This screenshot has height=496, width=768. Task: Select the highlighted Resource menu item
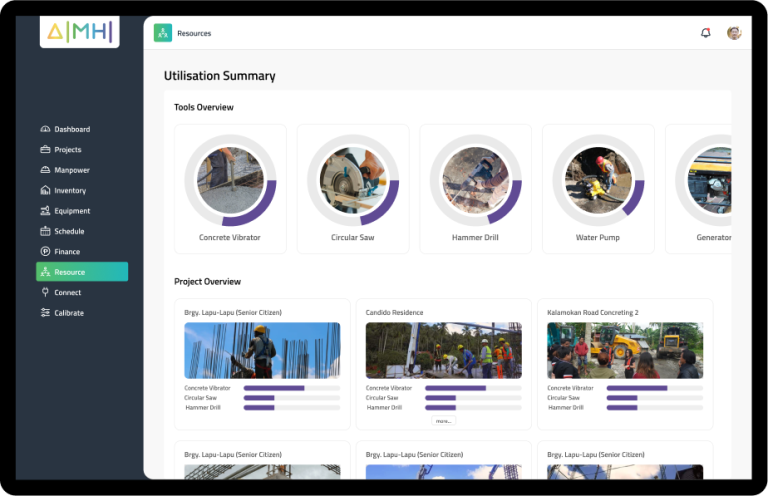82,272
